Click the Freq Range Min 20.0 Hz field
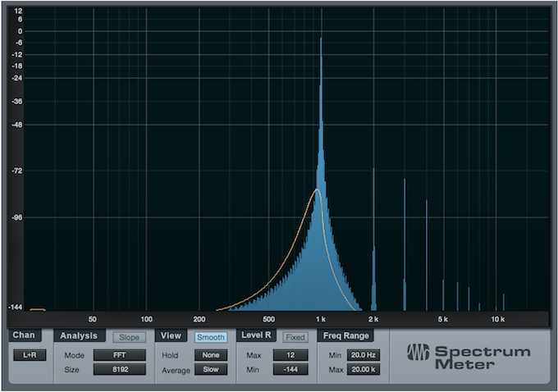 [x=364, y=355]
